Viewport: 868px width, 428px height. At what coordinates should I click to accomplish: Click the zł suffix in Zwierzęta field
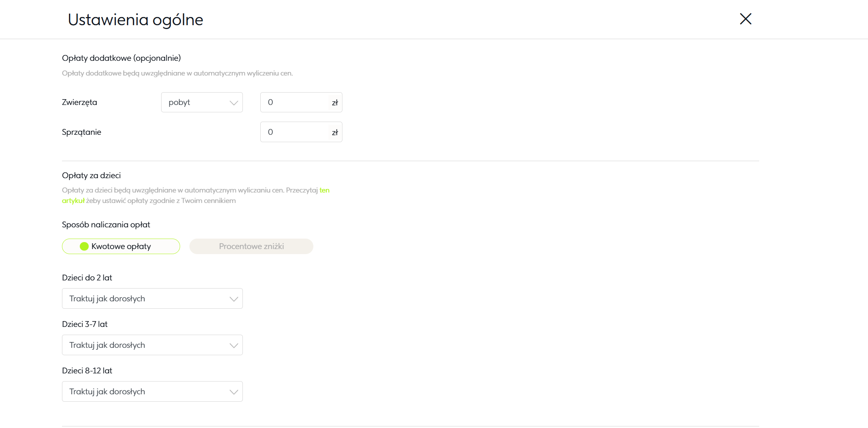pyautogui.click(x=335, y=103)
